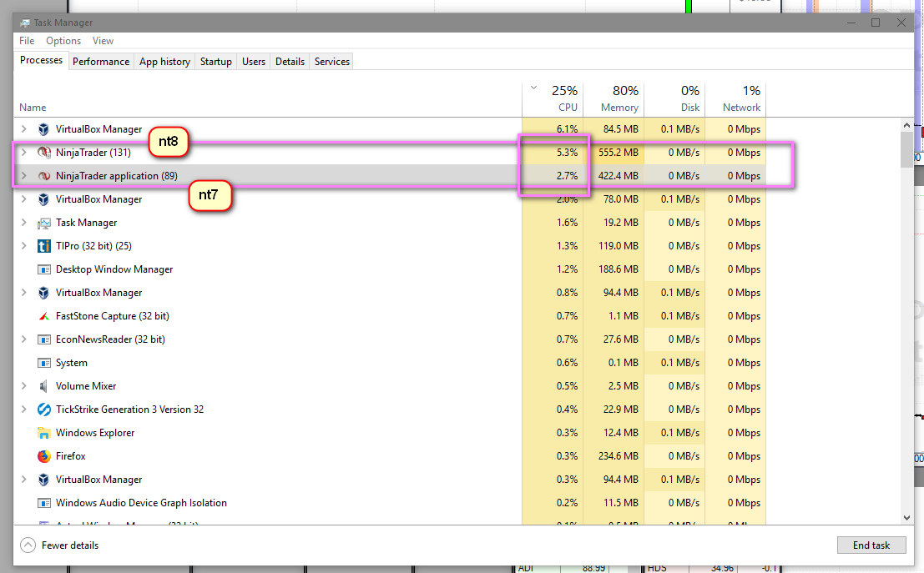Click the FastStone Capture icon
Image resolution: width=924 pixels, height=573 pixels.
pyautogui.click(x=43, y=316)
